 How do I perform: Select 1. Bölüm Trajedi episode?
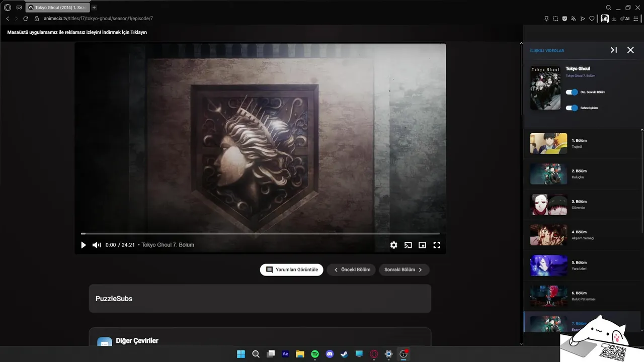coord(582,143)
